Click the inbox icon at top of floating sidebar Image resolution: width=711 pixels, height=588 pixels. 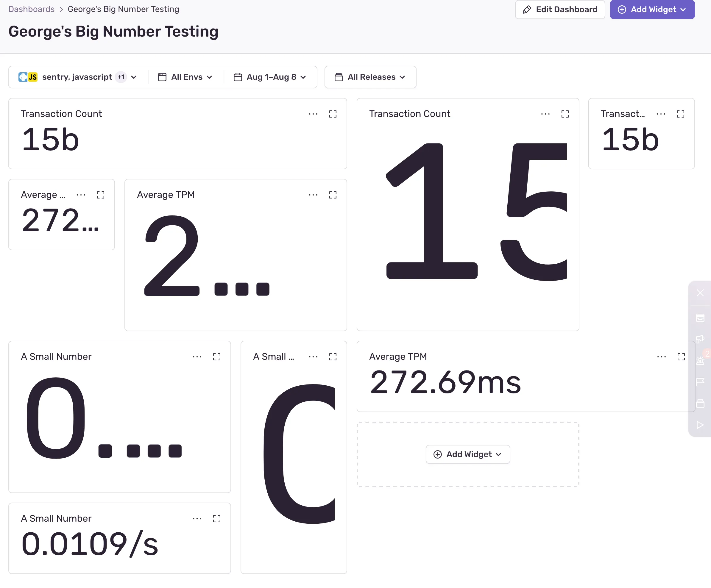pyautogui.click(x=701, y=318)
